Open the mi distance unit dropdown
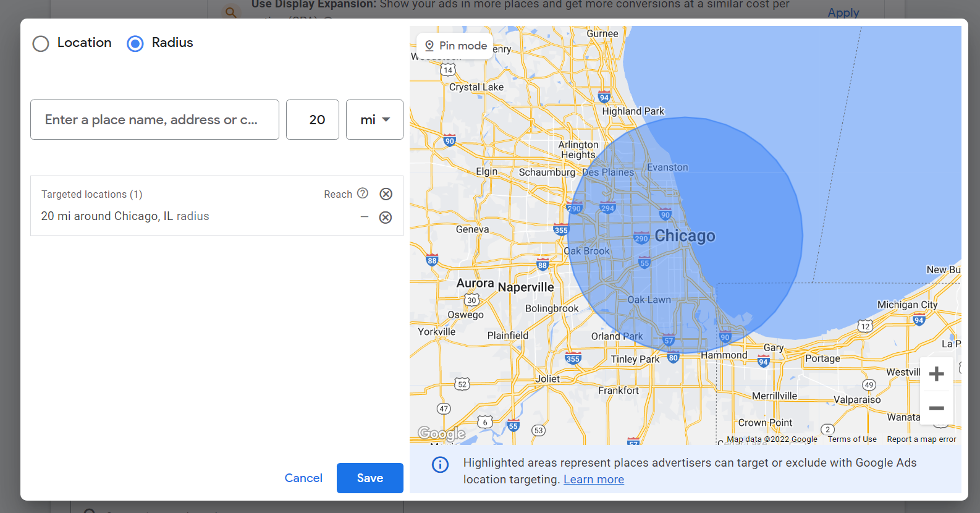 (374, 120)
